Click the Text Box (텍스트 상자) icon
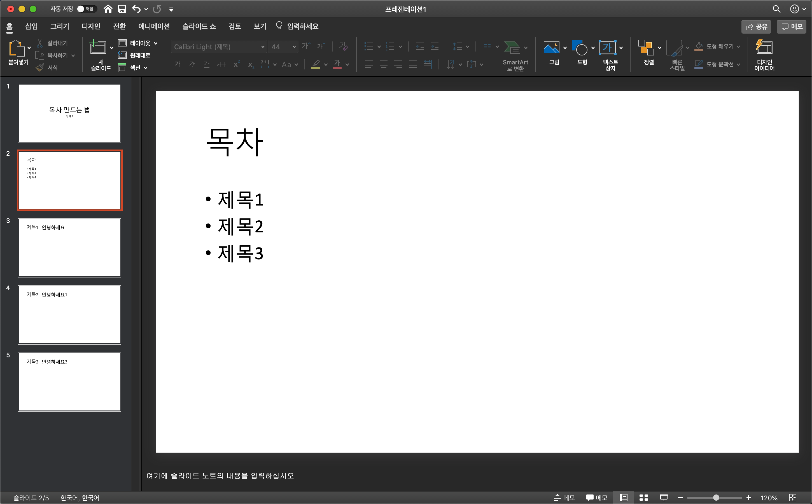The width and height of the screenshot is (812, 504). pyautogui.click(x=607, y=47)
